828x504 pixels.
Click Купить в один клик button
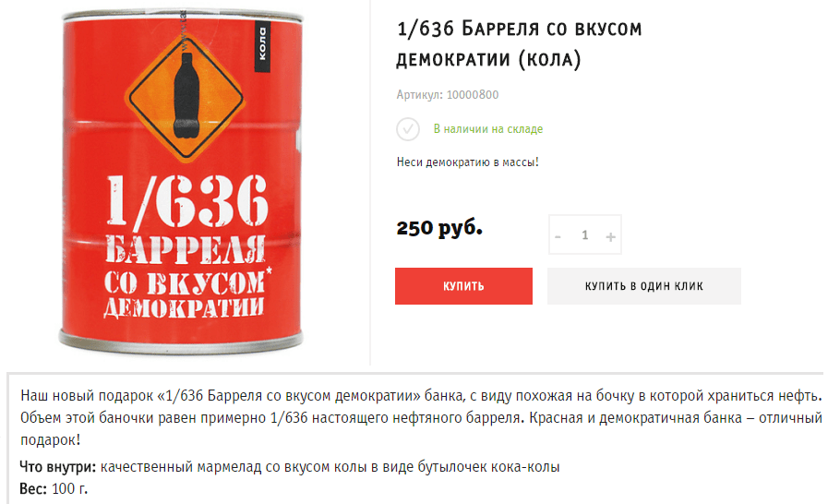(643, 286)
